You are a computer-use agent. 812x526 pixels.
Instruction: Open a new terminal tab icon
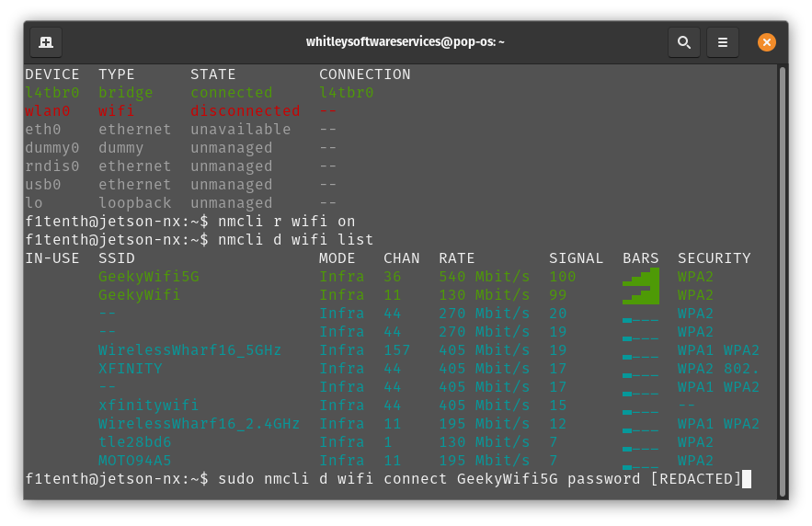tap(46, 42)
